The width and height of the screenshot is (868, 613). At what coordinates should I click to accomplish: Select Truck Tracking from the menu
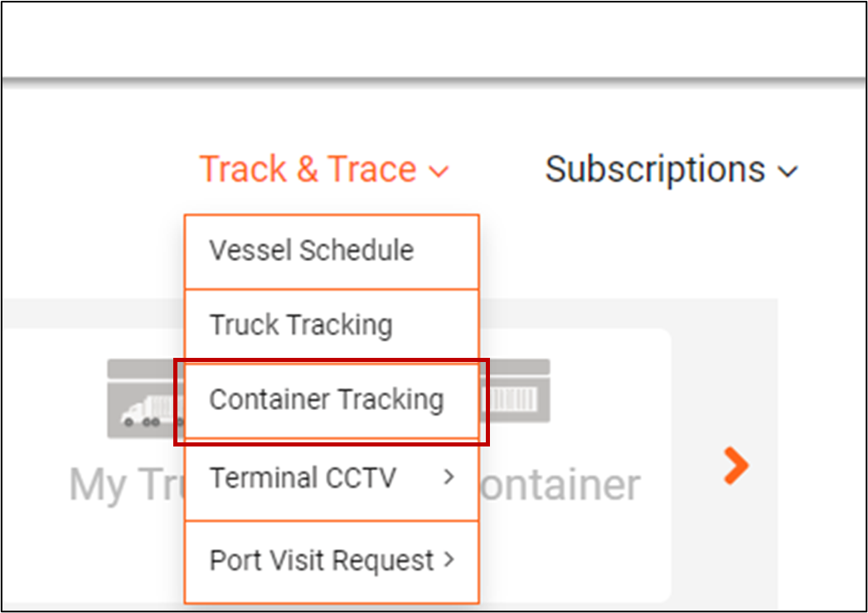coord(302,326)
